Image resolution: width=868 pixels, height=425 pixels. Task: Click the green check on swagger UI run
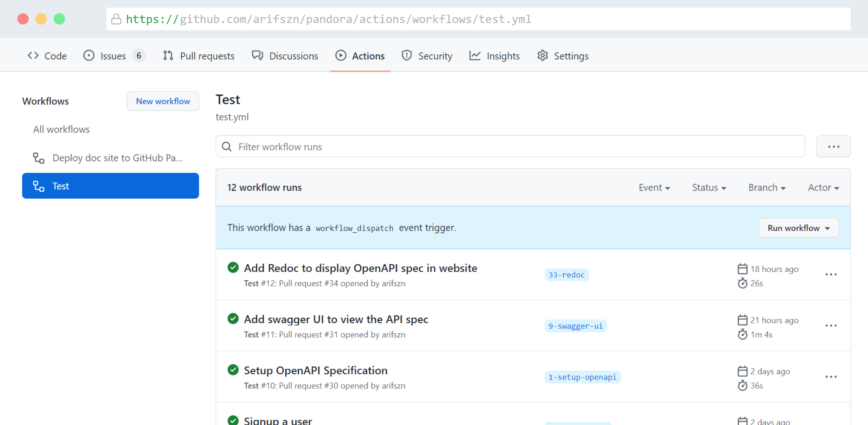233,318
